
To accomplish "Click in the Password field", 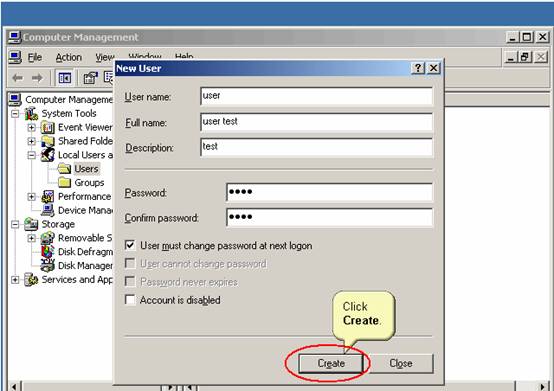I will point(329,192).
